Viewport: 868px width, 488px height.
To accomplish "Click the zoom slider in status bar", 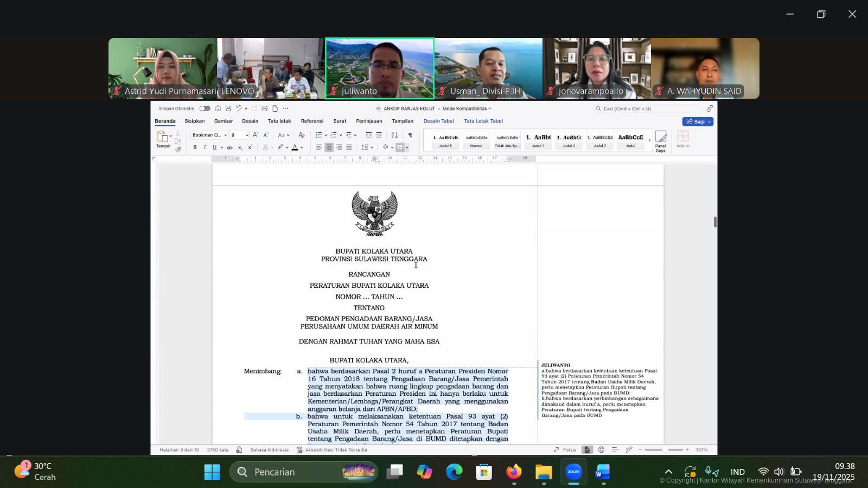I will click(x=663, y=450).
